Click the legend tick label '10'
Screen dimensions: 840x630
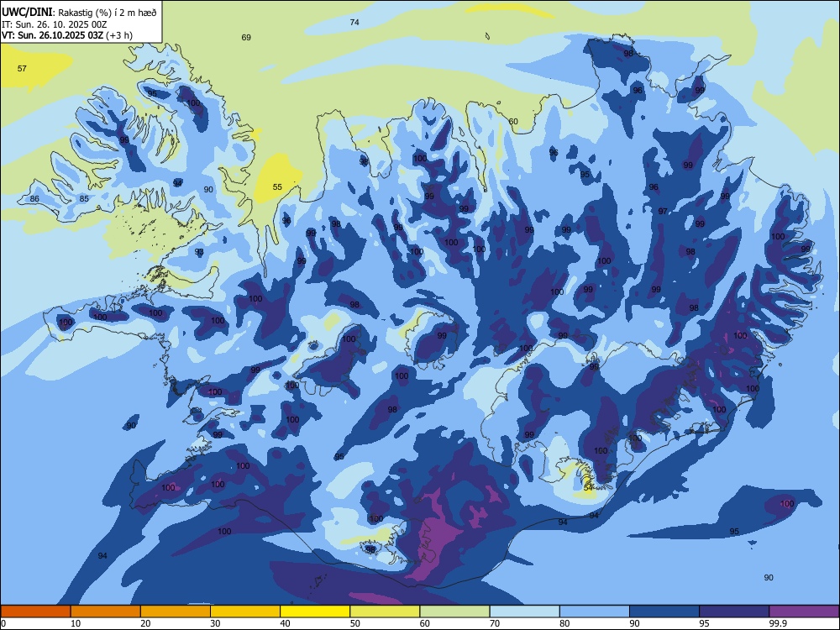(76, 623)
